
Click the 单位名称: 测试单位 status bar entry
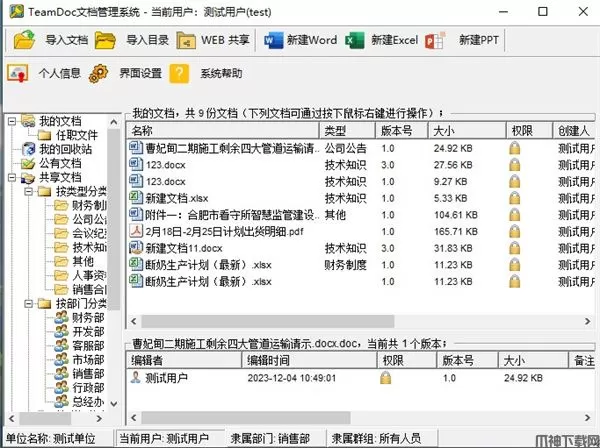coord(51,438)
